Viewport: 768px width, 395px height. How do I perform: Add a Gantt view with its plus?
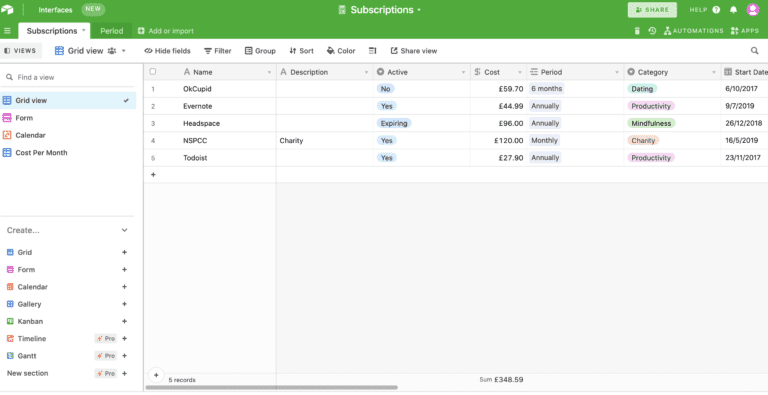click(x=124, y=356)
